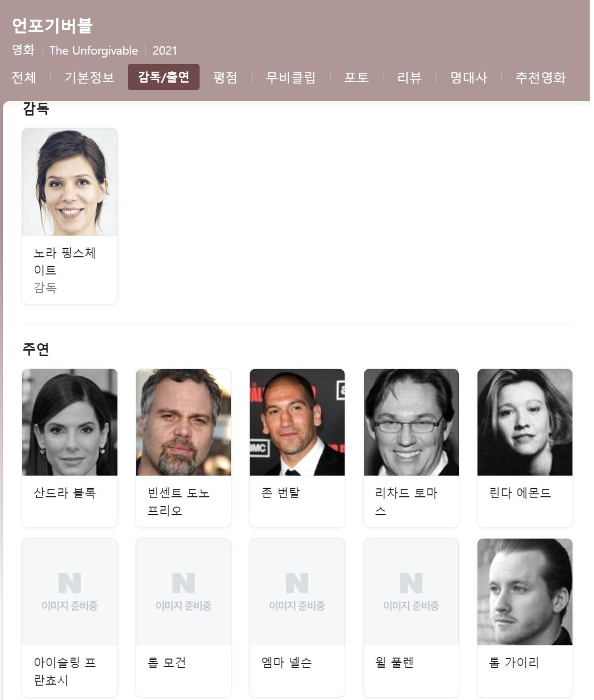Open 산드라 블록's photo thumbnail
This screenshot has width=594, height=700.
point(70,422)
